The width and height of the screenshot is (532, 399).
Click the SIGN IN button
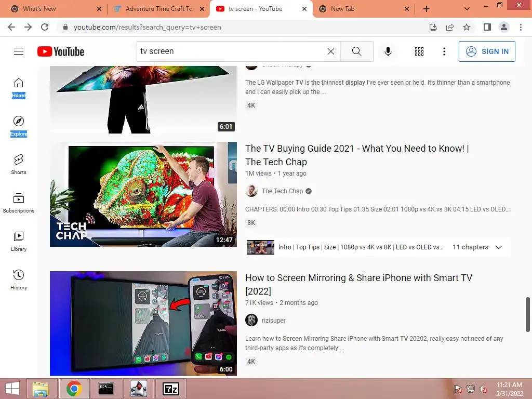486,51
